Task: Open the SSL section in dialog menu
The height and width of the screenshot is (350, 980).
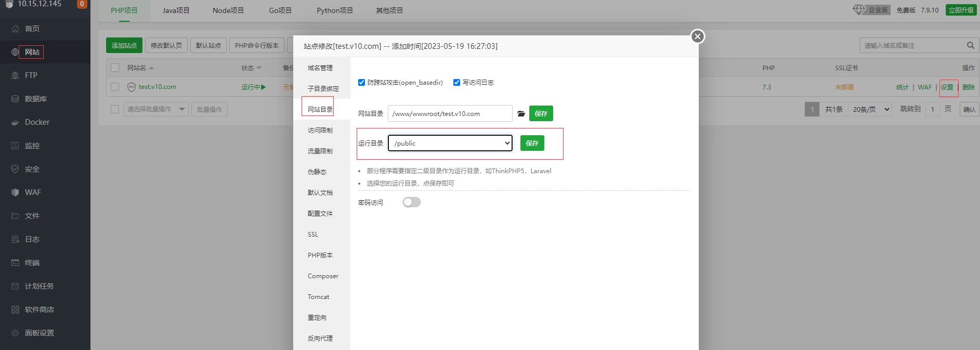Action: pyautogui.click(x=313, y=235)
